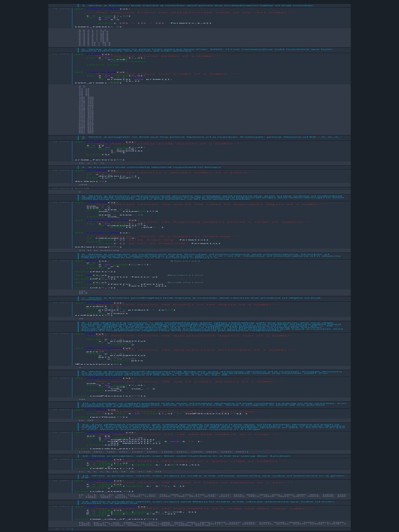Click the MPersistence call line
Viewport: 399px width, 532px height.
(98, 364)
